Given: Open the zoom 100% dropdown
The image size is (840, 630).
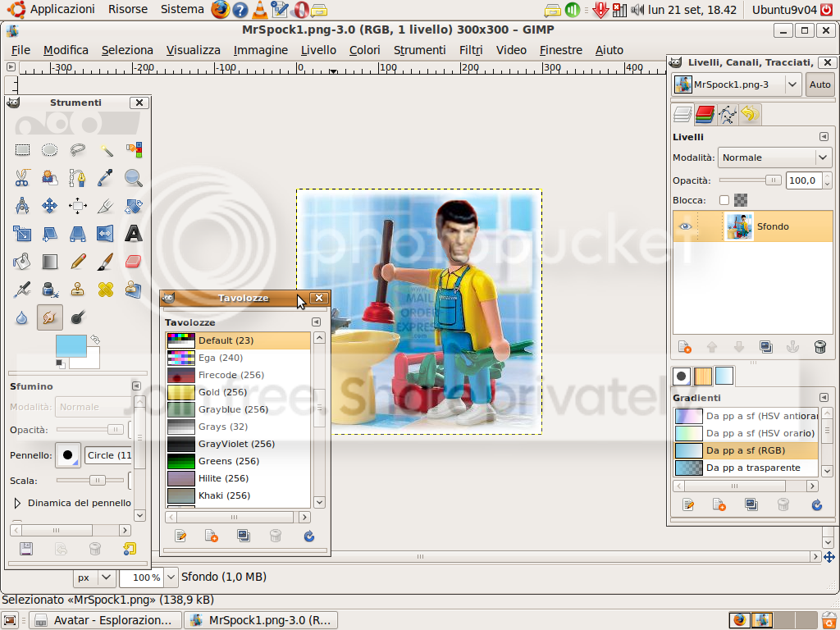Looking at the screenshot, I should [168, 577].
